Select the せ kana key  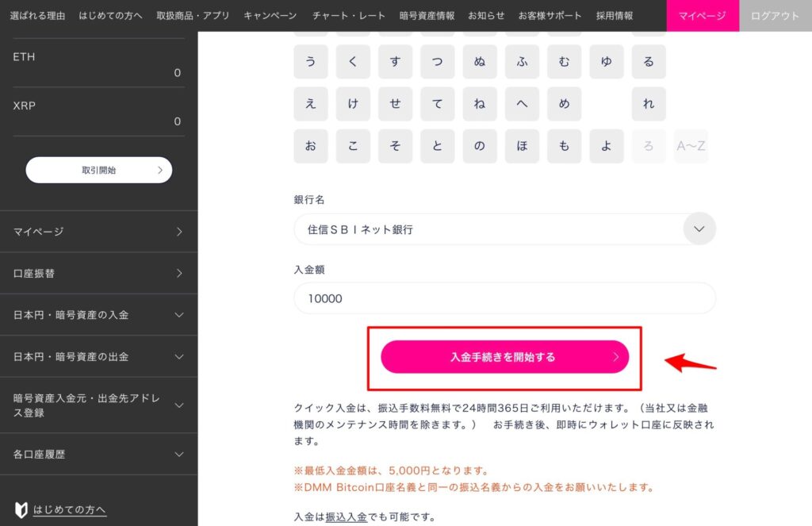pyautogui.click(x=395, y=104)
